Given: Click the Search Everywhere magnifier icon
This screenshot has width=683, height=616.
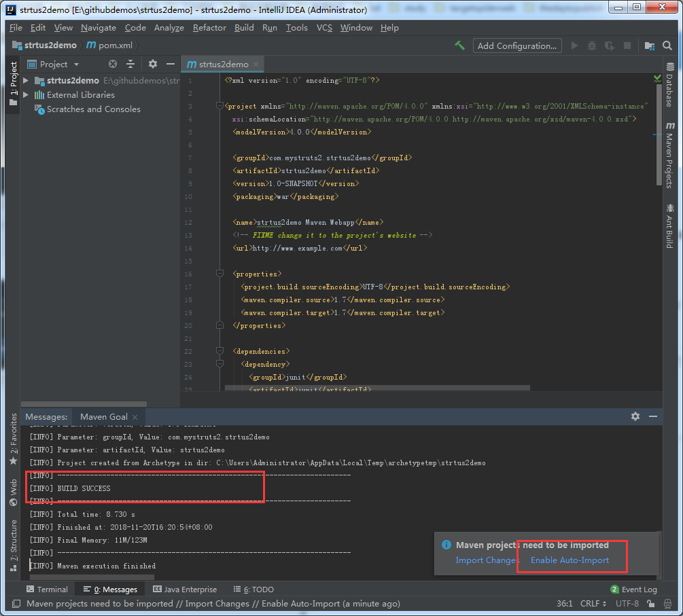Looking at the screenshot, I should coord(667,46).
